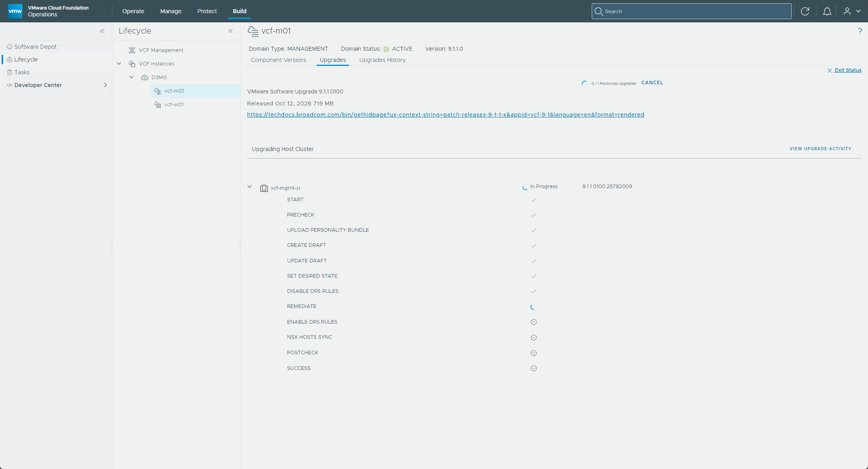The image size is (868, 469).
Task: Select the Upgrades tab
Action: (333, 60)
